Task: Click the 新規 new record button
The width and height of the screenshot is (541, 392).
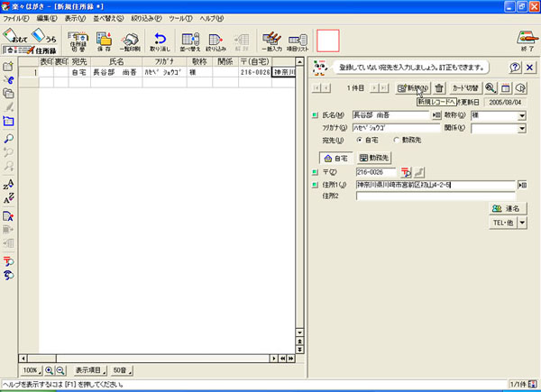Action: point(413,88)
